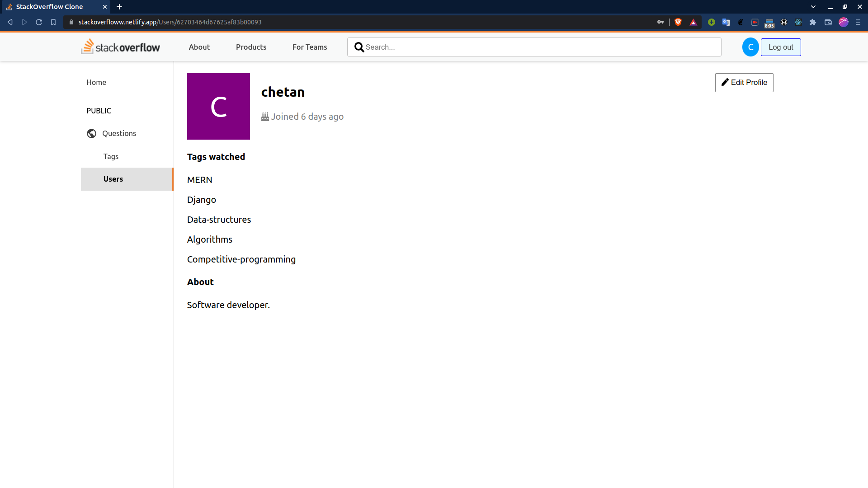
Task: Click the Stack Overflow logo
Action: click(120, 47)
